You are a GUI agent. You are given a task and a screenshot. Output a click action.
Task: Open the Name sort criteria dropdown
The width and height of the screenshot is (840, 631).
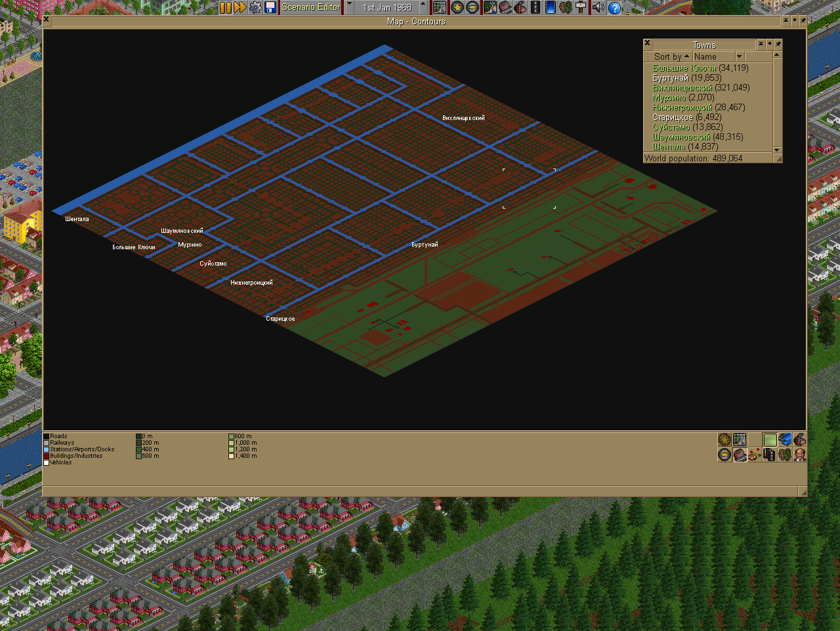coord(718,56)
